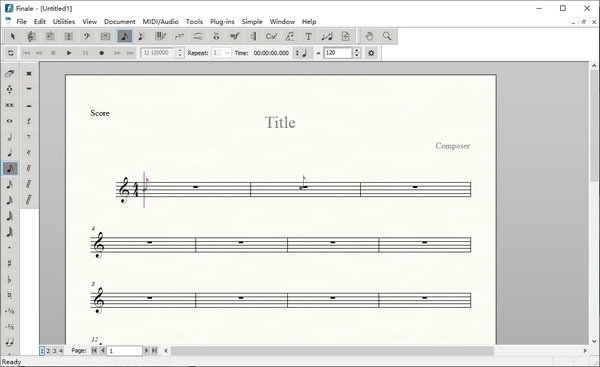The height and width of the screenshot is (367, 600).
Task: Raise pitch with the +½ step button
Action: [x=10, y=311]
